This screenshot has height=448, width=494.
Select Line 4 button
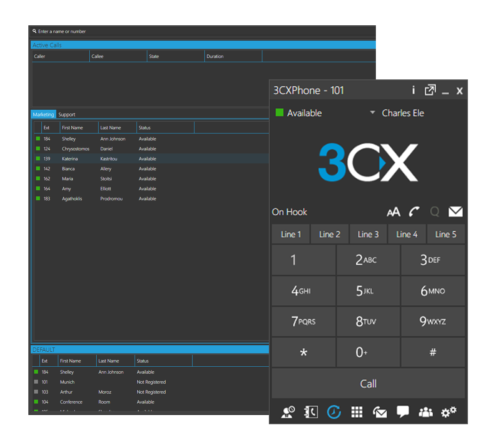tap(407, 234)
